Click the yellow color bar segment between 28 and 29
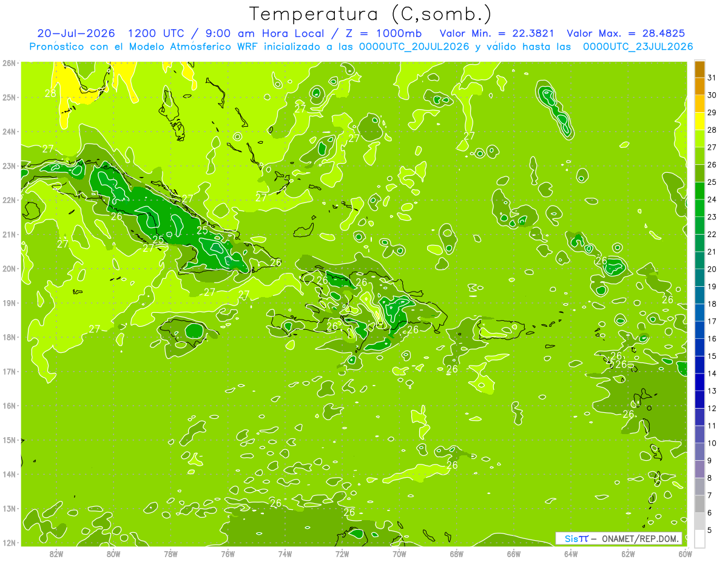The image size is (728, 562). point(699,121)
